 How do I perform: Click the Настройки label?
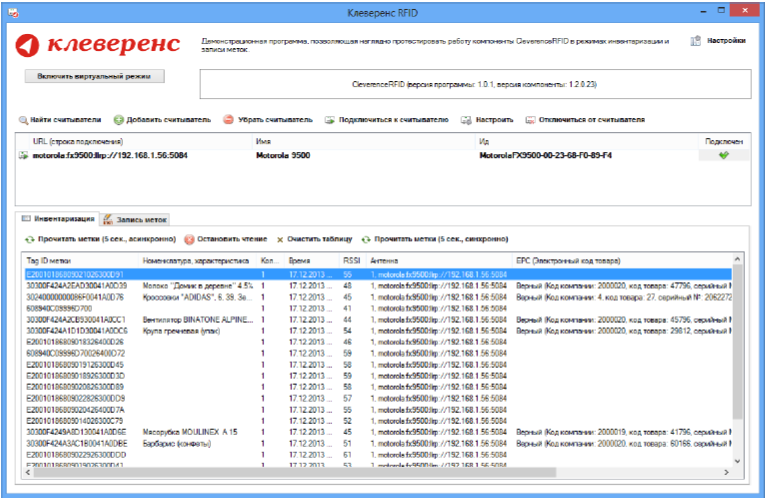pos(726,41)
